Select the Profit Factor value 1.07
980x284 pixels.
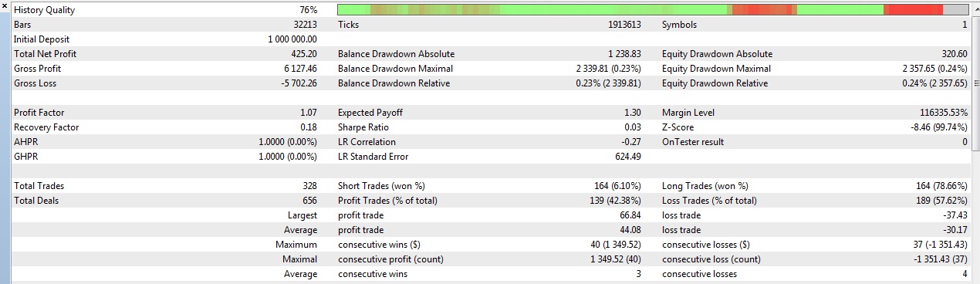308,113
